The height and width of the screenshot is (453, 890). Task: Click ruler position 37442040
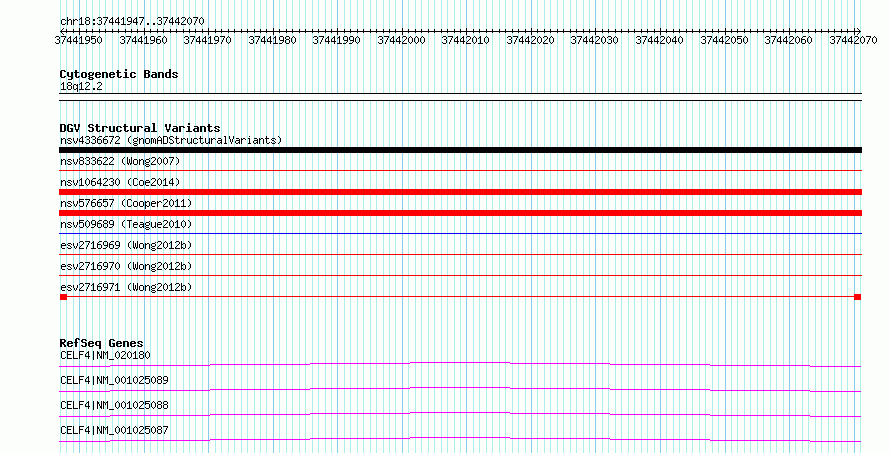pyautogui.click(x=658, y=40)
